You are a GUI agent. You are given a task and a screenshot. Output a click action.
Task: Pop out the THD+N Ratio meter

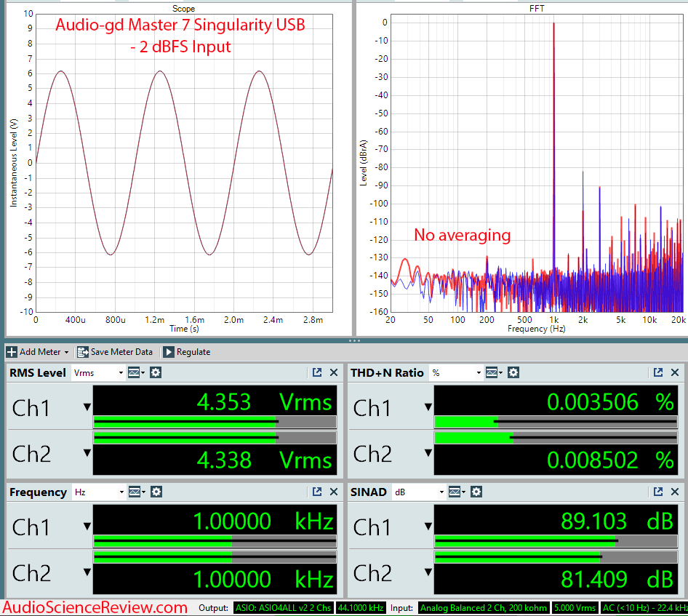[658, 372]
